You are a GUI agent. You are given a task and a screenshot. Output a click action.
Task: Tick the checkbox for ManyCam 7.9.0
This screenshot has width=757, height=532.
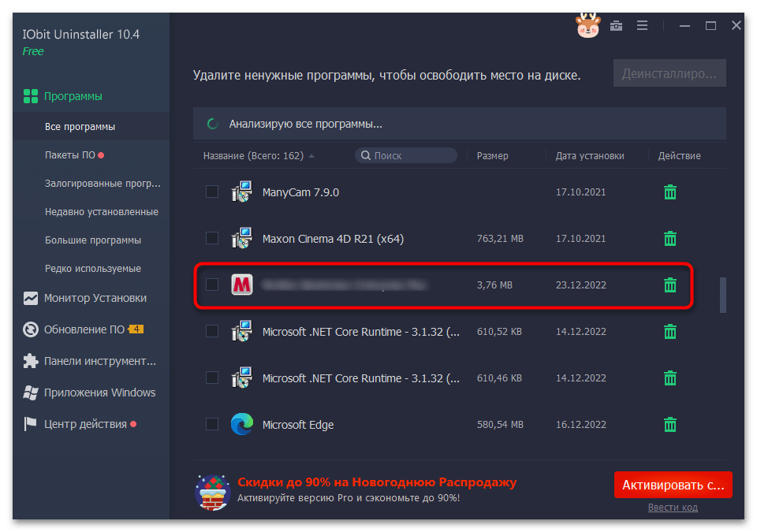212,192
